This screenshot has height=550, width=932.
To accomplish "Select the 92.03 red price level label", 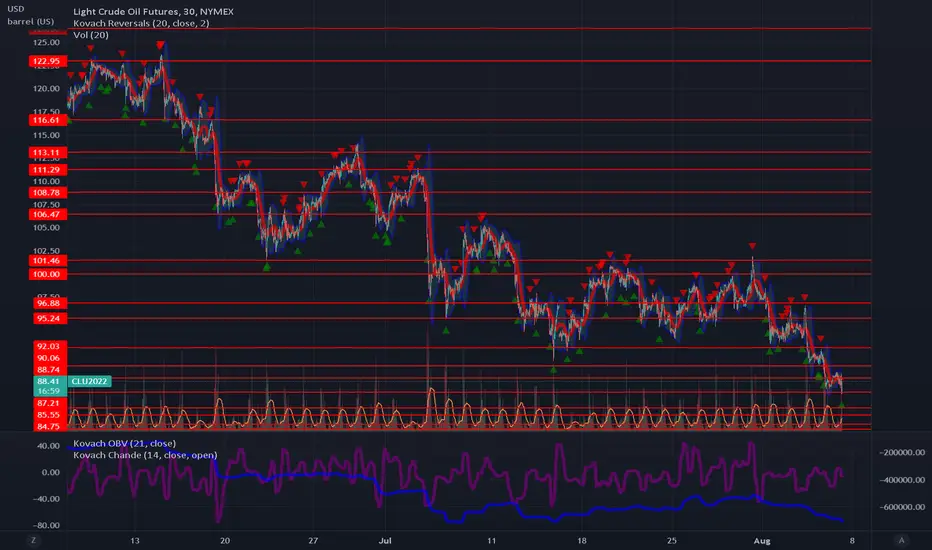I will [x=48, y=346].
